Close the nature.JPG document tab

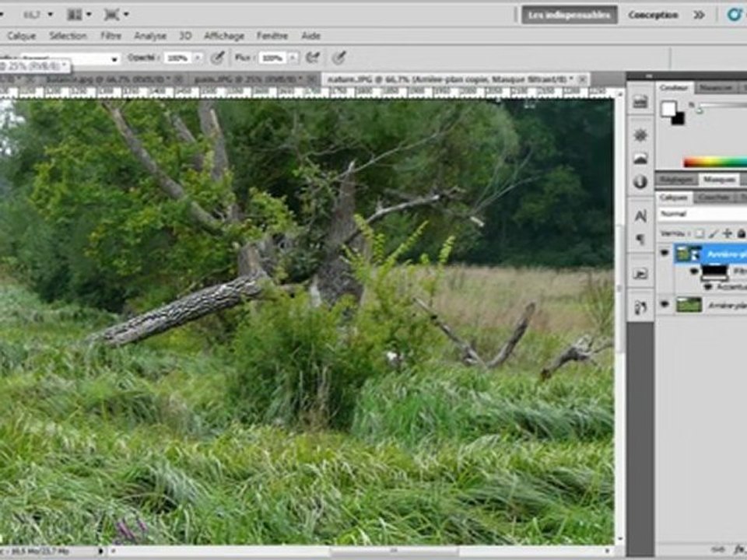[x=582, y=79]
